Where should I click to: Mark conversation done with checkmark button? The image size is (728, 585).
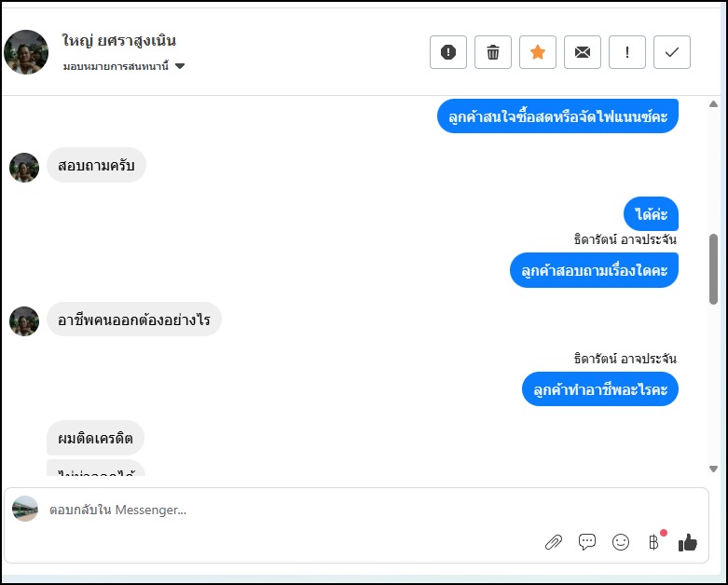672,52
